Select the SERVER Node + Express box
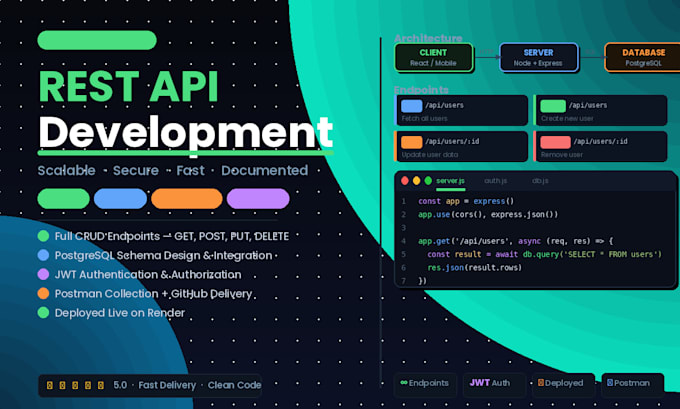Image resolution: width=680 pixels, height=409 pixels. pyautogui.click(x=539, y=57)
